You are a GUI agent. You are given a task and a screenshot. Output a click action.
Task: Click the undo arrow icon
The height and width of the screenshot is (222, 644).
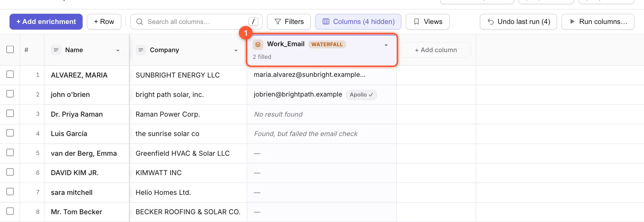point(490,22)
